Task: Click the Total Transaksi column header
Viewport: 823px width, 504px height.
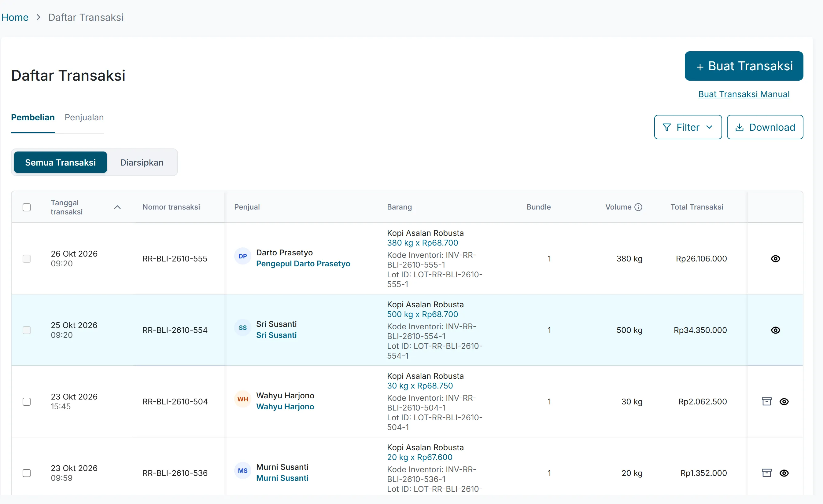Action: coord(697,207)
